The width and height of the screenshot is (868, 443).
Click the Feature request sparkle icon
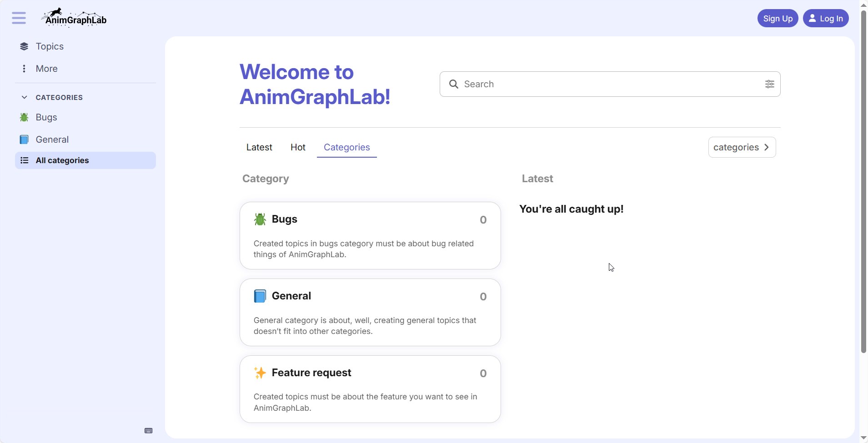click(260, 373)
